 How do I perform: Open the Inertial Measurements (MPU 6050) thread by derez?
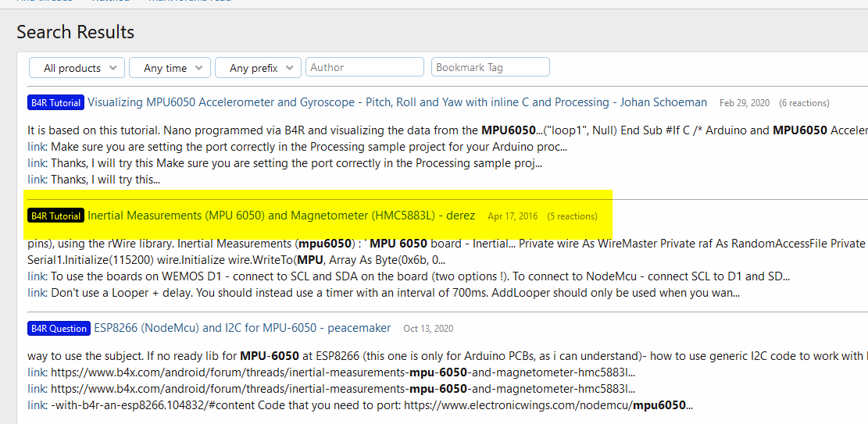[281, 216]
